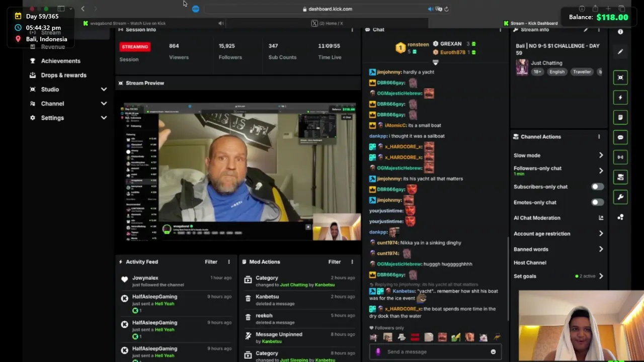Click the Settings gear icon in sidebar
This screenshot has width=644, height=362.
coord(33,118)
